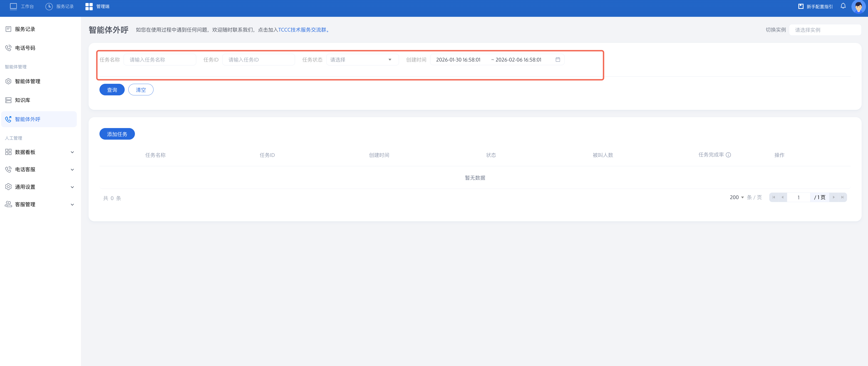Click the next page arrow

834,198
